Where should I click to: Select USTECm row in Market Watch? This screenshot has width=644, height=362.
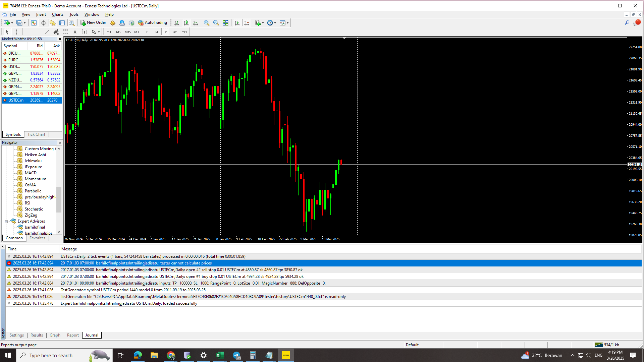(32, 100)
